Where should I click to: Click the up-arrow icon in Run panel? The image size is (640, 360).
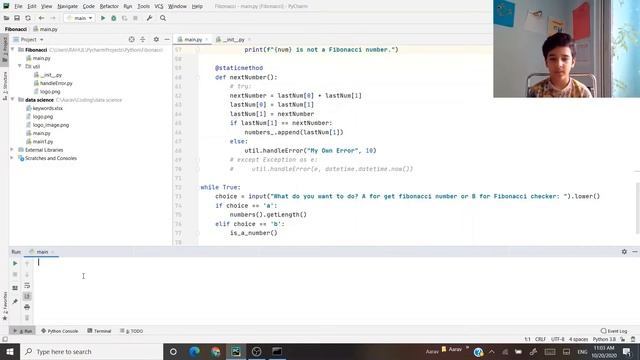click(x=27, y=264)
